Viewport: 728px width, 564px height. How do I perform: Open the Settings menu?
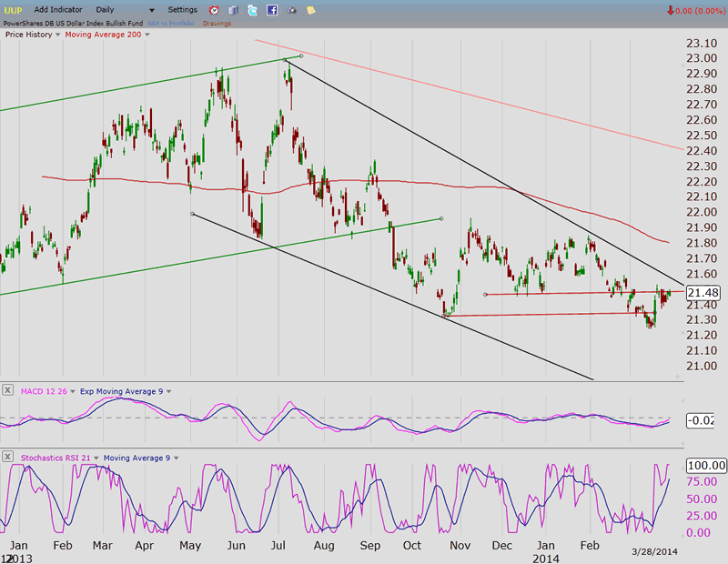click(x=182, y=9)
